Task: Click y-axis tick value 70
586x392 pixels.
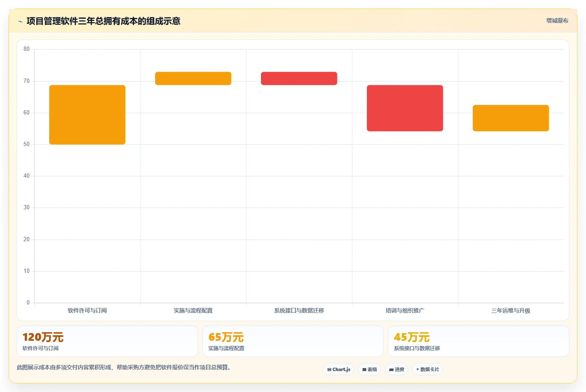Action: pyautogui.click(x=26, y=81)
